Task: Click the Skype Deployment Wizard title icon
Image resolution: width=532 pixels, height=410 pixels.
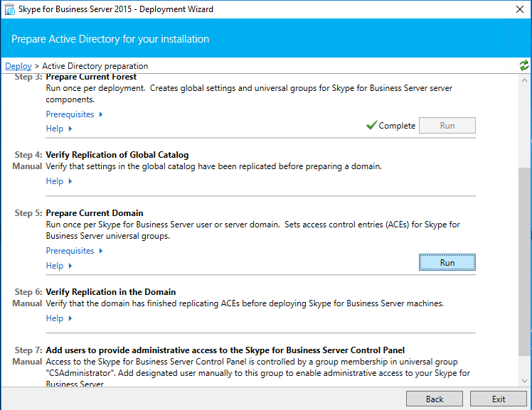Action: 10,9
